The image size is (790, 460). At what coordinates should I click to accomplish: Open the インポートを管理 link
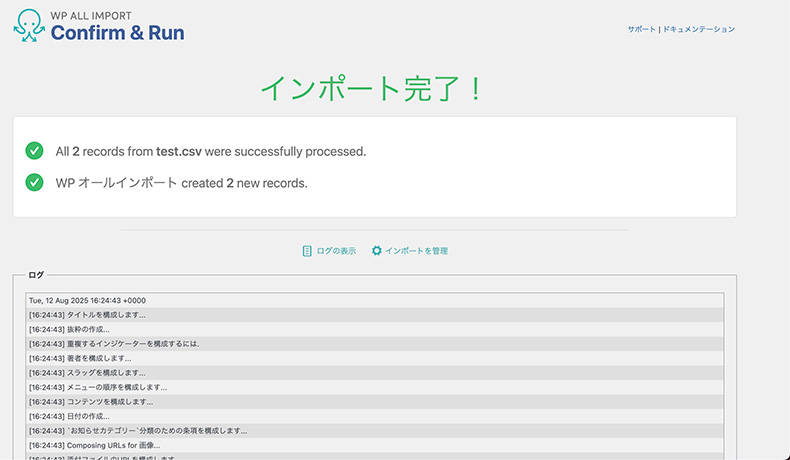coord(417,251)
